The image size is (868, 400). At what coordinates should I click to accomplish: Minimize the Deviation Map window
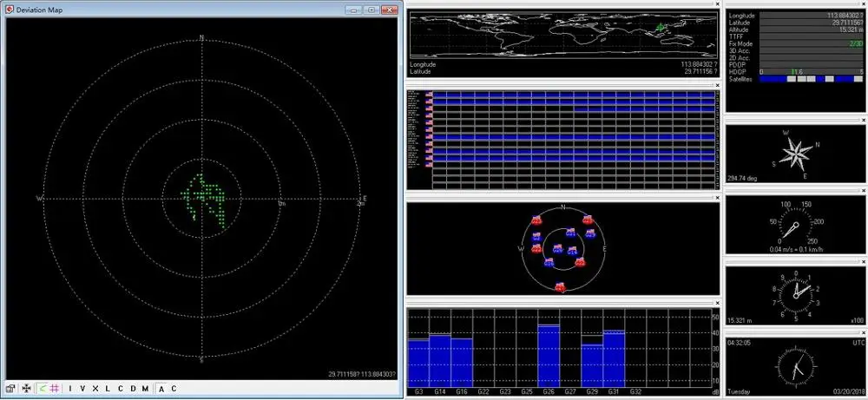point(353,10)
